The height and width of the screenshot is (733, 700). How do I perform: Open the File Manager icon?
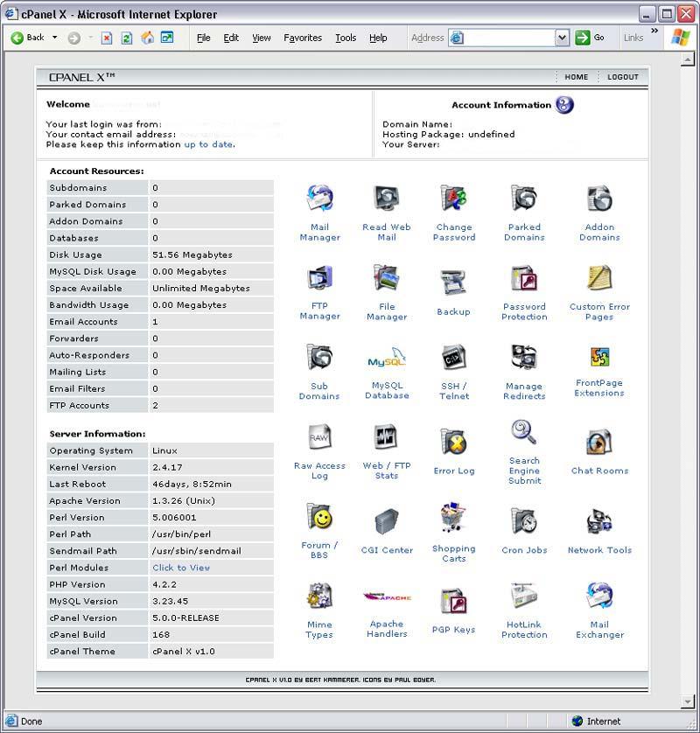click(387, 279)
